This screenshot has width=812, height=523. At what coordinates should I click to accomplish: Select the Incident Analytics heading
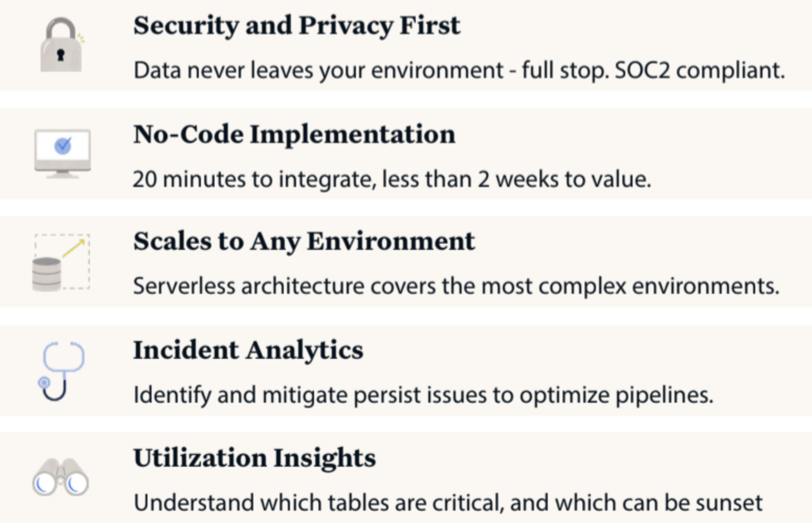(248, 350)
